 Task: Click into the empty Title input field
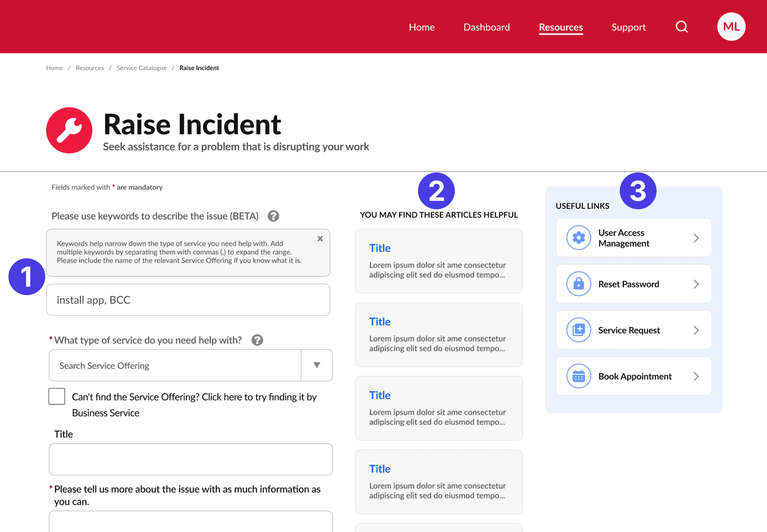point(191,459)
